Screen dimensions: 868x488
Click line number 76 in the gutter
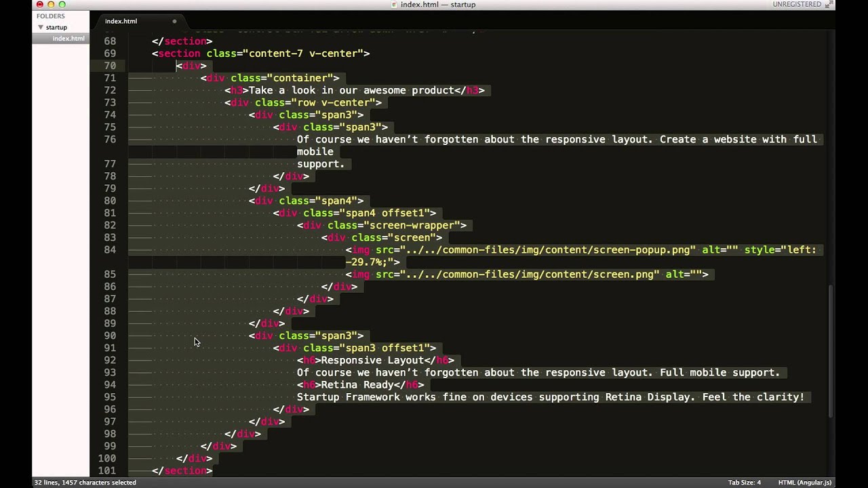[x=110, y=140]
